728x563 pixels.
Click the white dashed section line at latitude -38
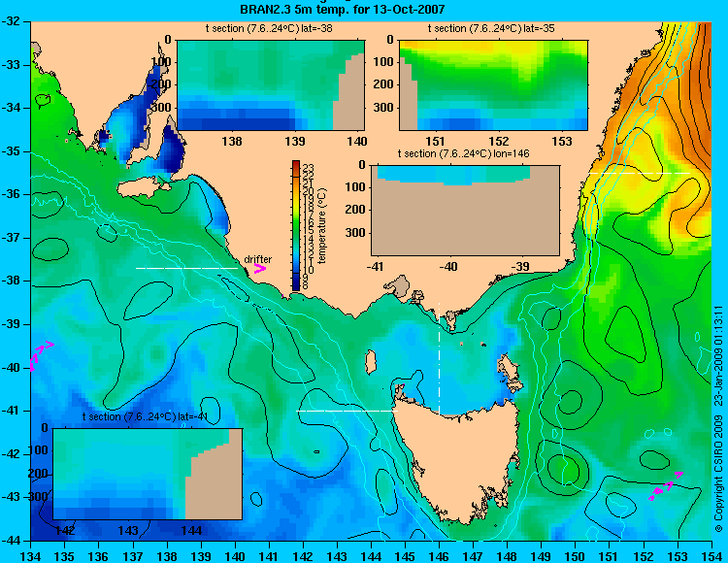pyautogui.click(x=186, y=268)
